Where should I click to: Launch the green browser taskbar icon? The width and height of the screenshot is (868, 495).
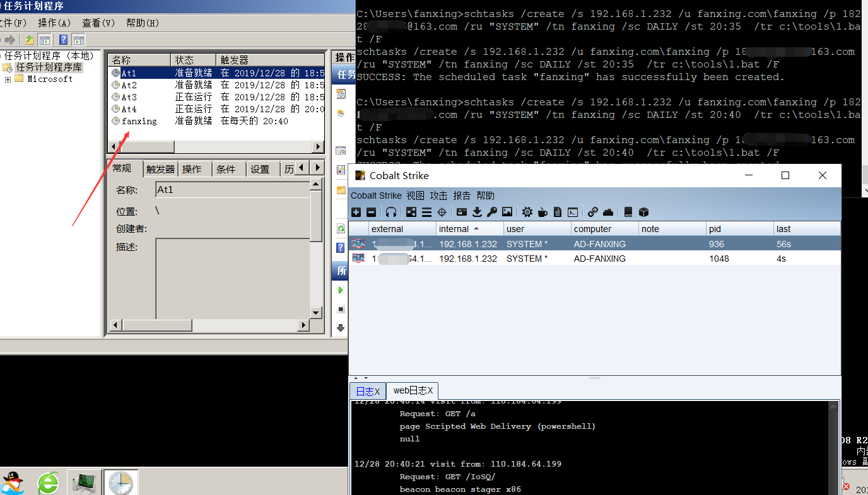coord(48,483)
